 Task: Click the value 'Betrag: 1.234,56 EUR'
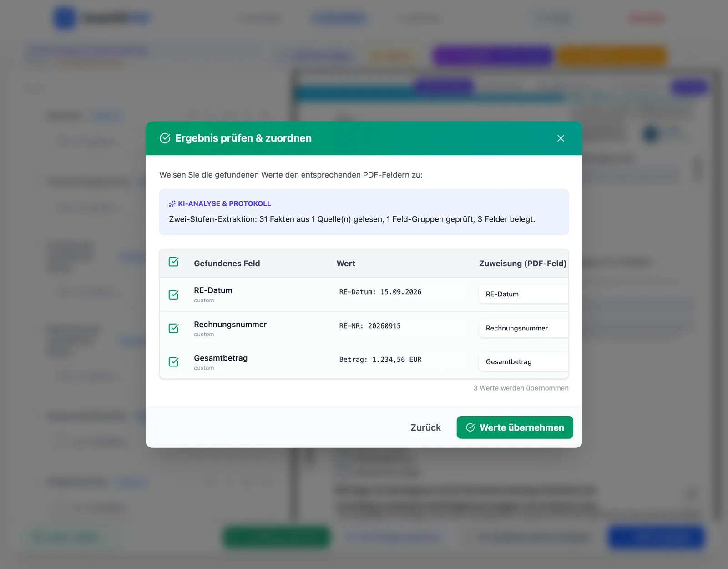tap(380, 360)
